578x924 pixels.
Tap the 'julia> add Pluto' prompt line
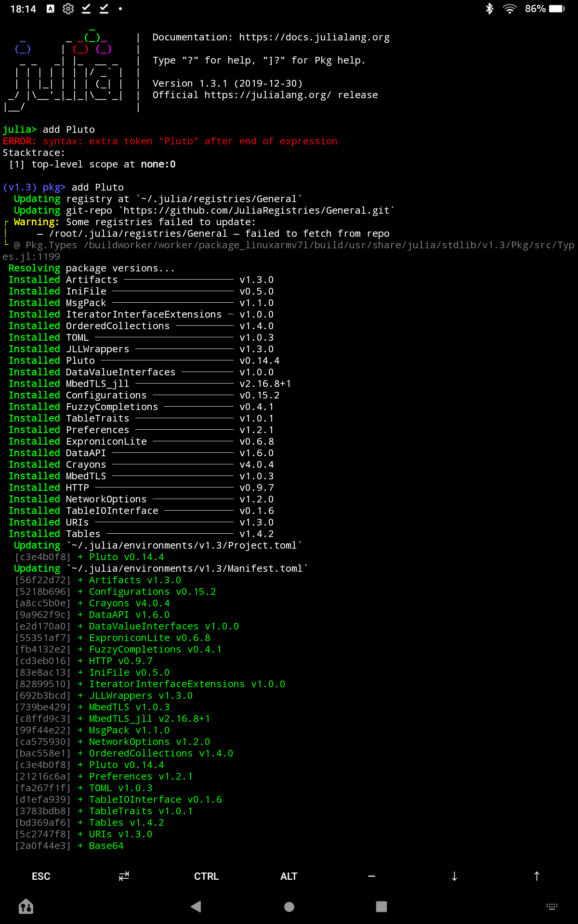pos(49,129)
